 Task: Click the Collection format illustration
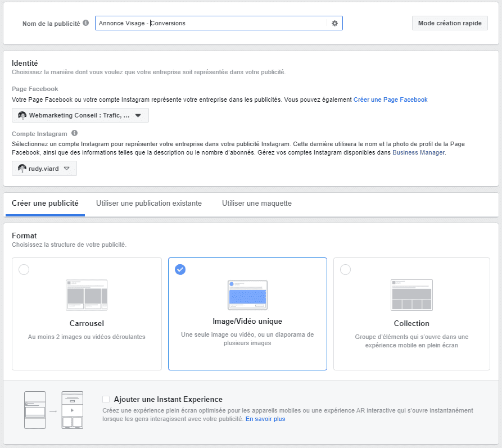pyautogui.click(x=411, y=295)
